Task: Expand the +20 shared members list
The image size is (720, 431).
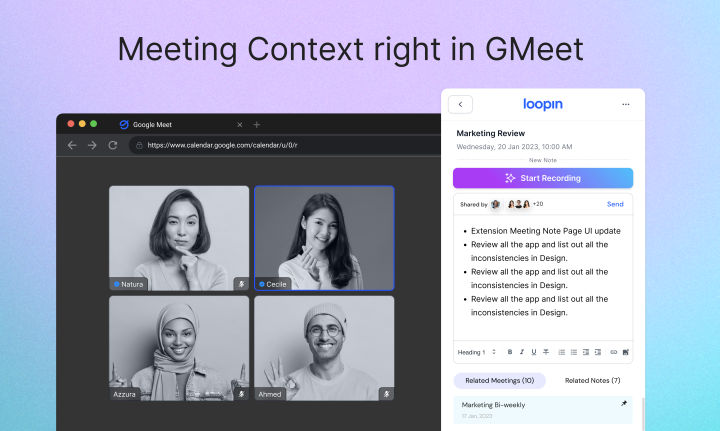Action: coord(537,204)
